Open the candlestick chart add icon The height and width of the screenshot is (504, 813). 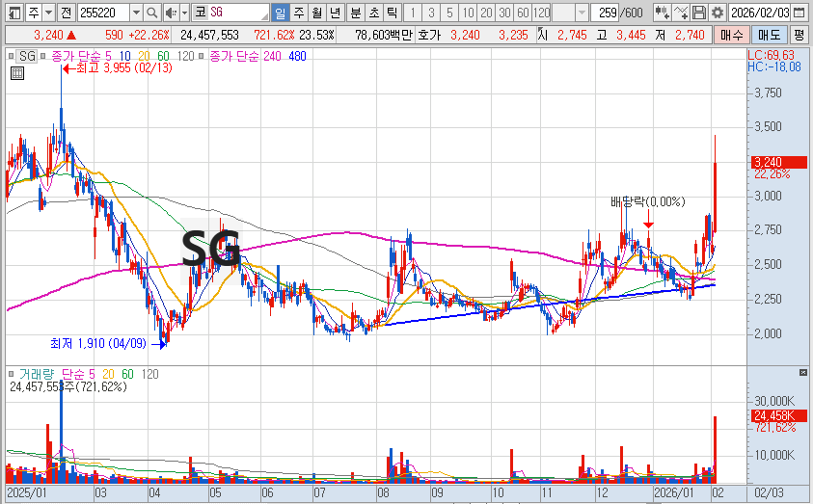tap(662, 13)
